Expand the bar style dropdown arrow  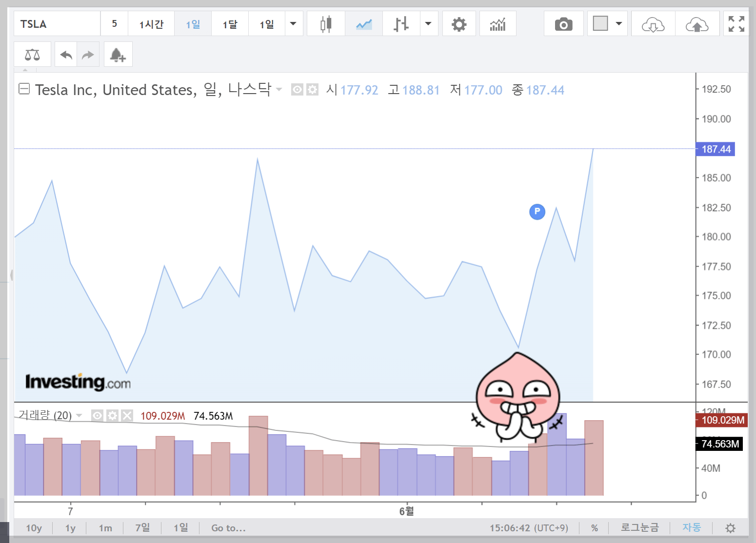(429, 23)
